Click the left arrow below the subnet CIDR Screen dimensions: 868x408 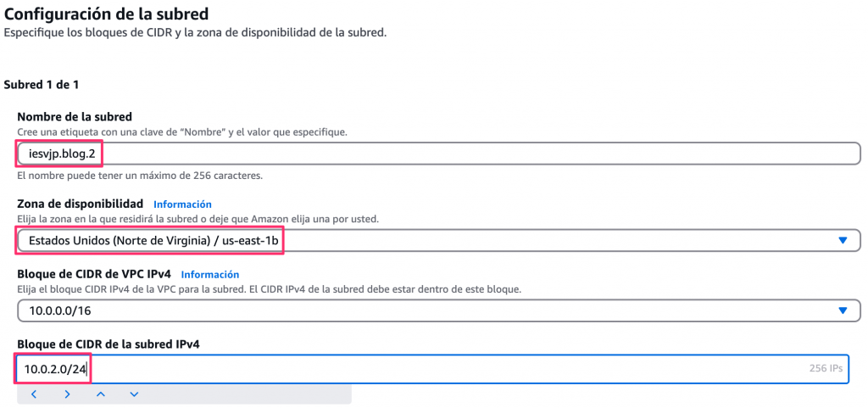[34, 394]
